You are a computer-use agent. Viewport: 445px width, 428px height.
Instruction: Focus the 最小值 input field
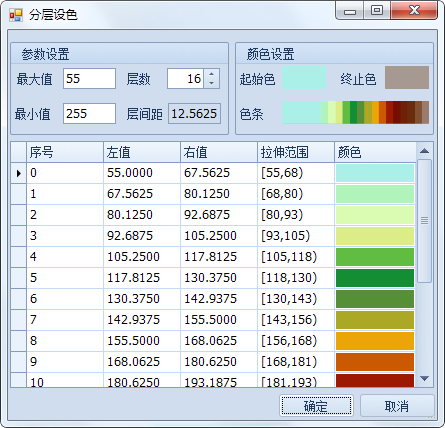point(89,114)
